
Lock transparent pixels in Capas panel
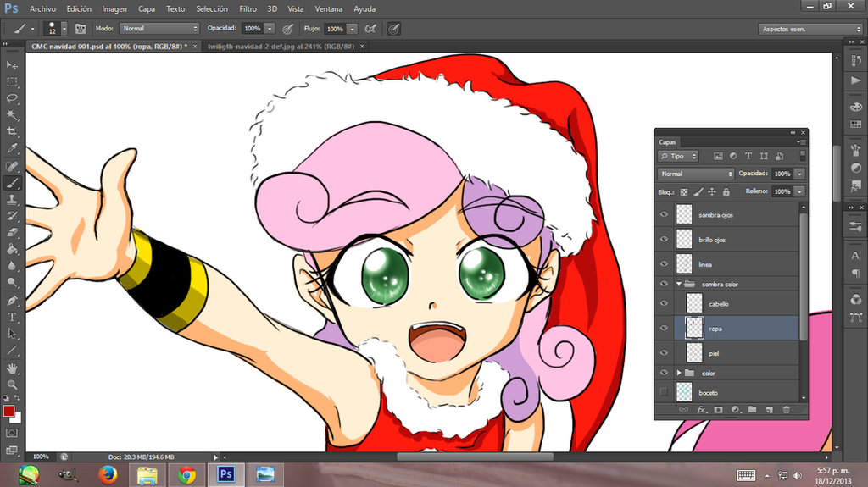[684, 192]
